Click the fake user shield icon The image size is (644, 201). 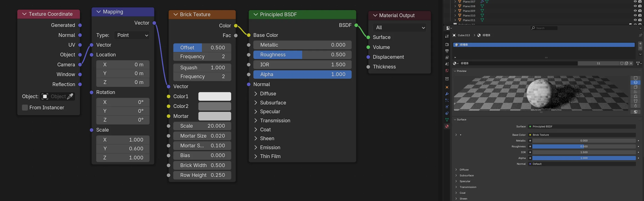pos(622,64)
